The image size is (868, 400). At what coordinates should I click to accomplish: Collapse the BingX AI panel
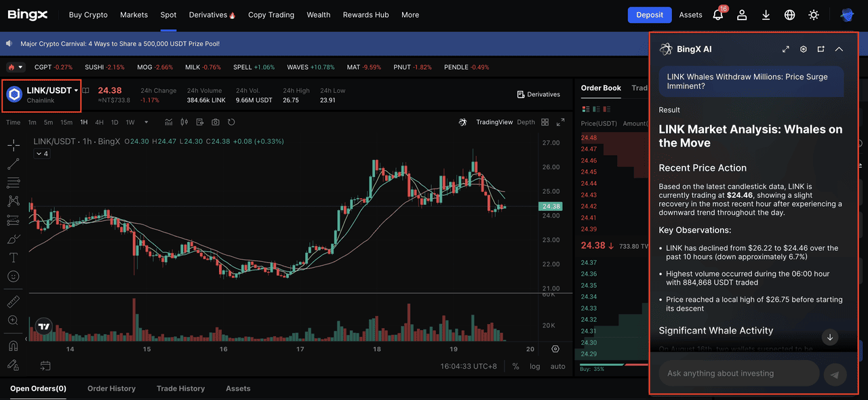(839, 49)
